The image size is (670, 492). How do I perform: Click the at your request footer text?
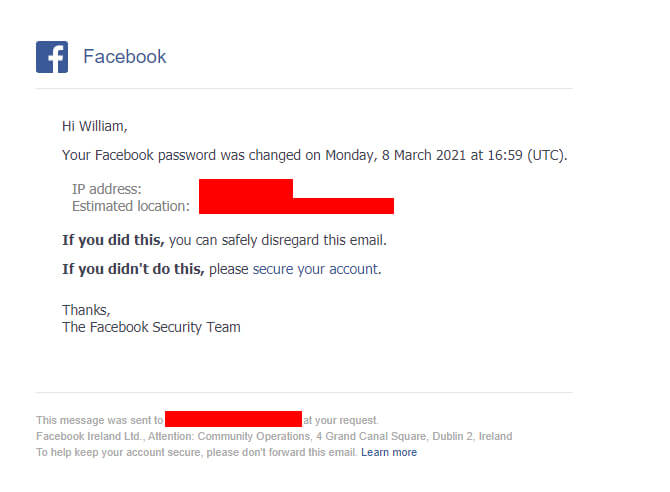point(341,420)
